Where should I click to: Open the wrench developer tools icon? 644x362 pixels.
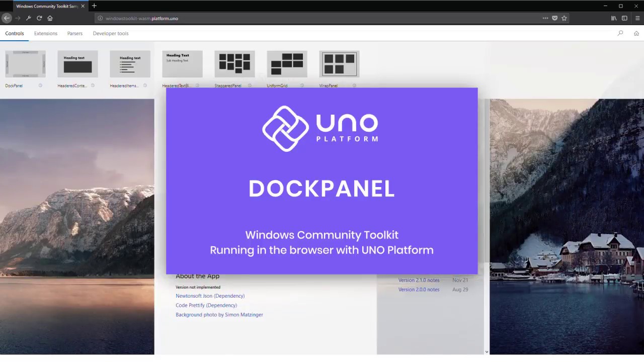[x=28, y=18]
